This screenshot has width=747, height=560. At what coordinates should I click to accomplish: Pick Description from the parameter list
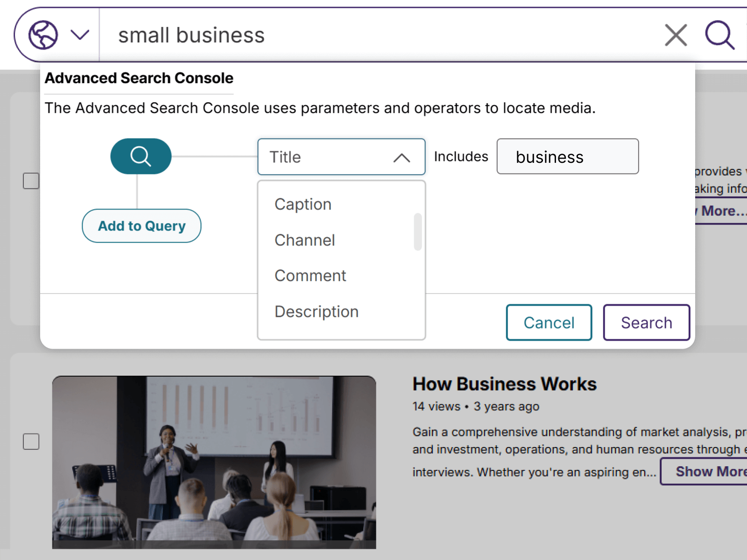317,312
